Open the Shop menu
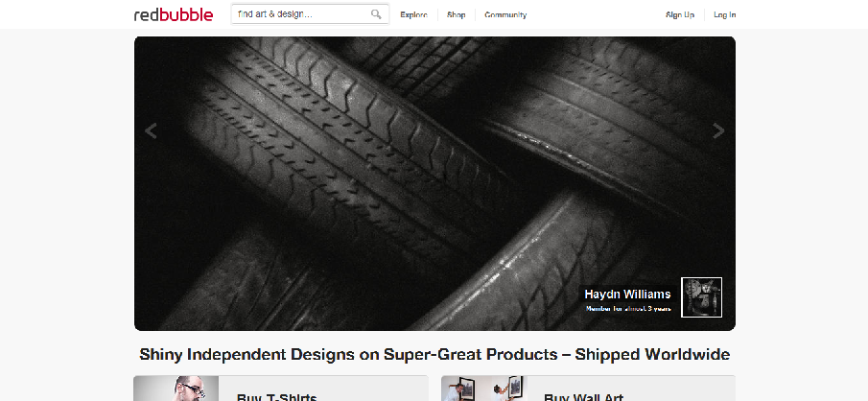The width and height of the screenshot is (868, 401). point(456,15)
